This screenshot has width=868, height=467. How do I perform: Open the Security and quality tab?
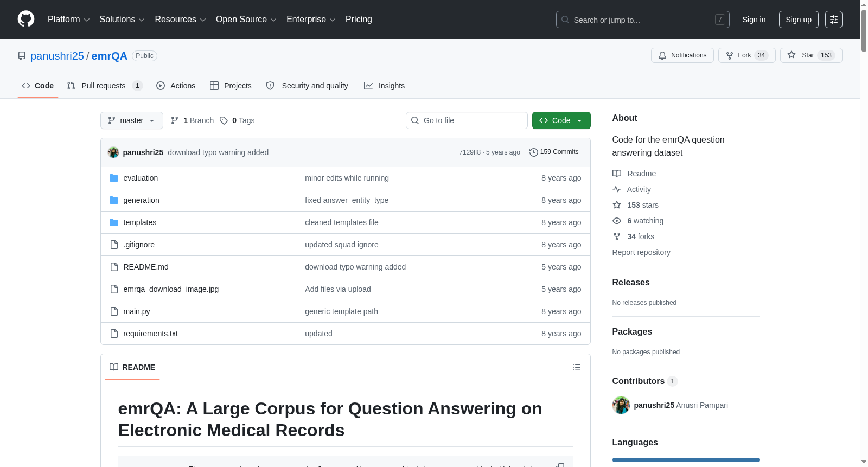click(x=307, y=86)
